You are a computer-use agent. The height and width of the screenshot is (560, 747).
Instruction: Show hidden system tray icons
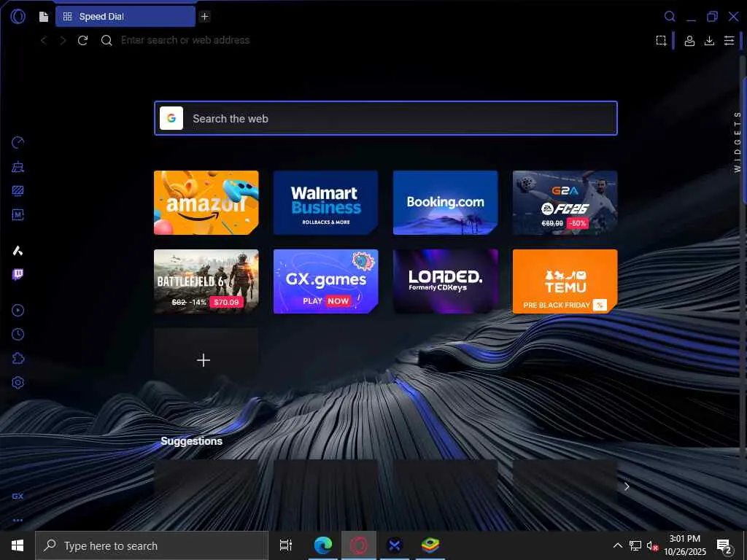click(x=617, y=545)
